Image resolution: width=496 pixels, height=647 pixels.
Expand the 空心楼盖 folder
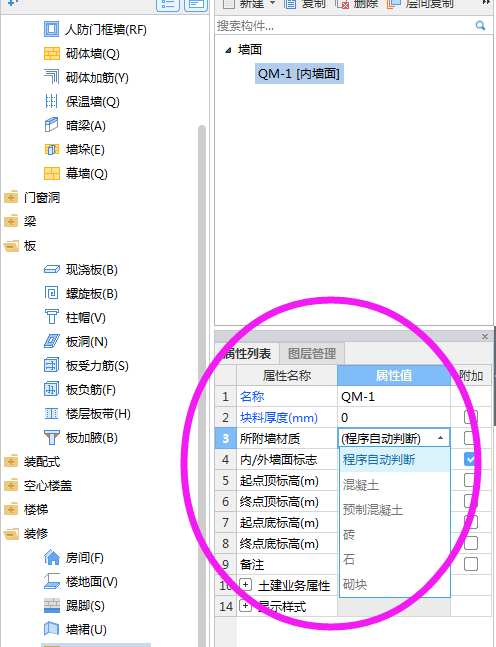pos(11,485)
